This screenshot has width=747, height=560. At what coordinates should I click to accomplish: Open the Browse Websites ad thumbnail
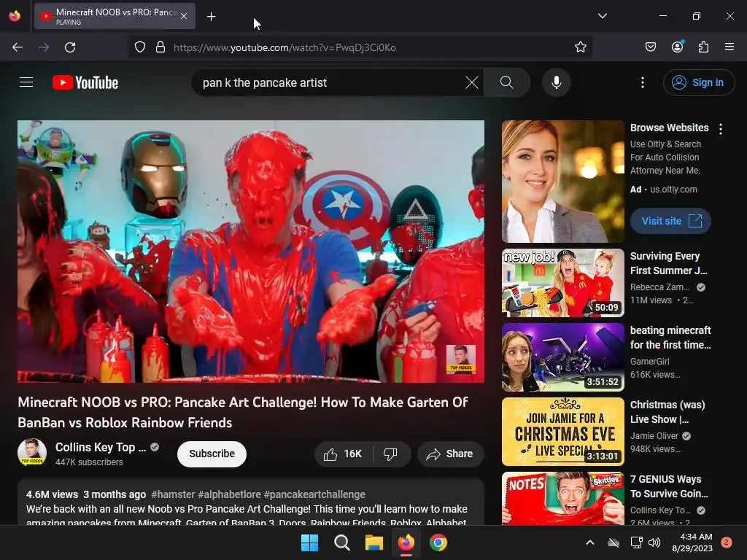[562, 182]
